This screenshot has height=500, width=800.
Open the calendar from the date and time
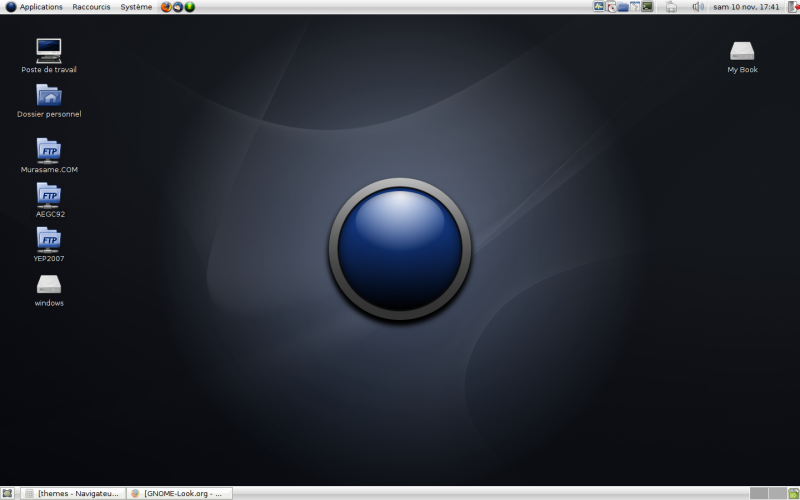pos(746,7)
